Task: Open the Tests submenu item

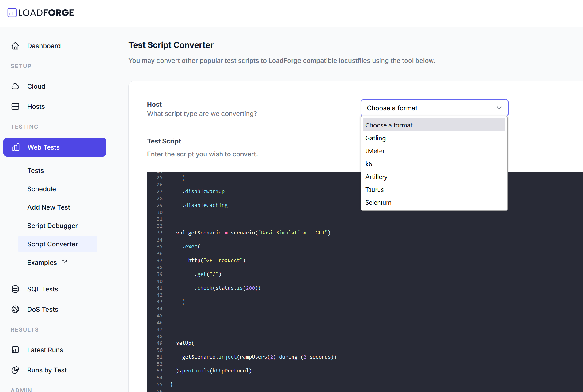Action: [x=36, y=170]
